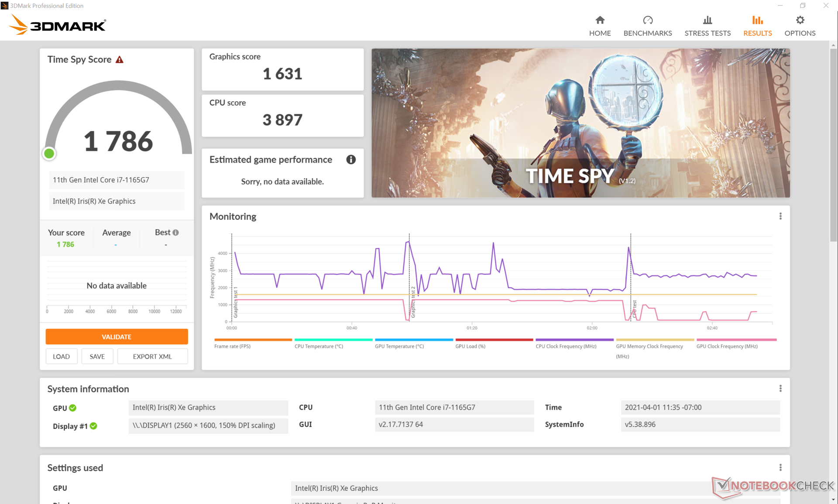Open the System information three-dot menu

coord(780,388)
